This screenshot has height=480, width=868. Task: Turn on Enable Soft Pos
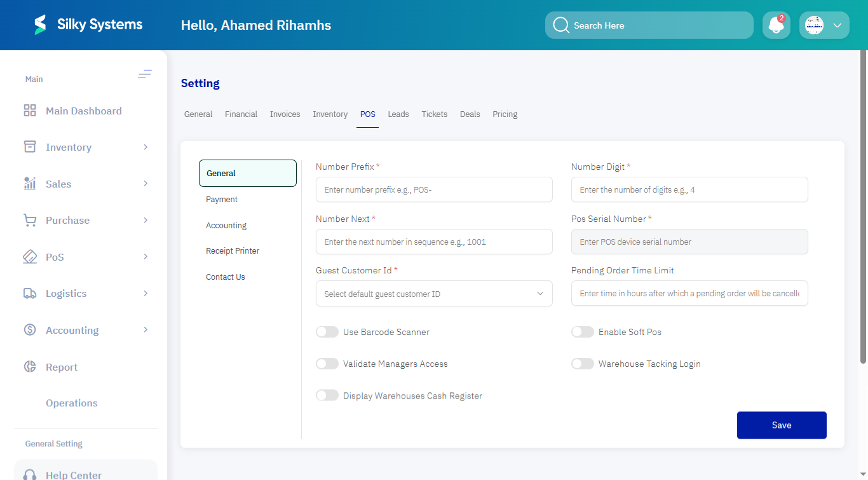[x=583, y=331]
